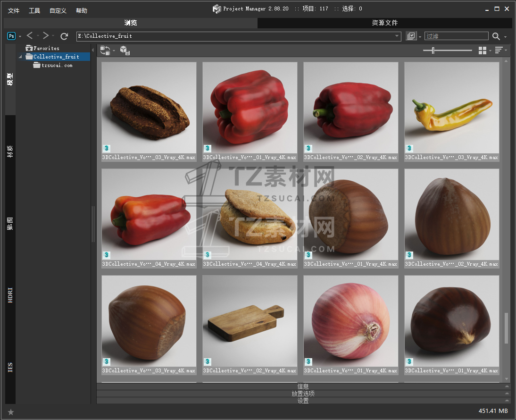
Task: Click the cube asset icon in browser toolbar
Action: point(125,50)
